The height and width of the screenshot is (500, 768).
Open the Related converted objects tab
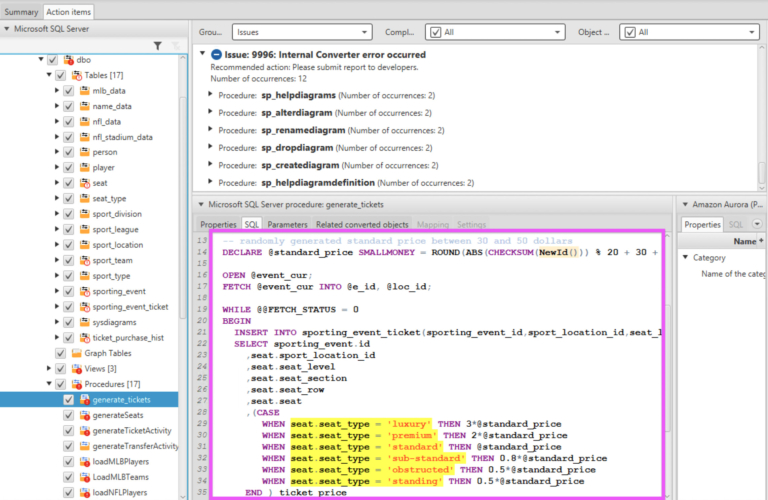pos(362,225)
